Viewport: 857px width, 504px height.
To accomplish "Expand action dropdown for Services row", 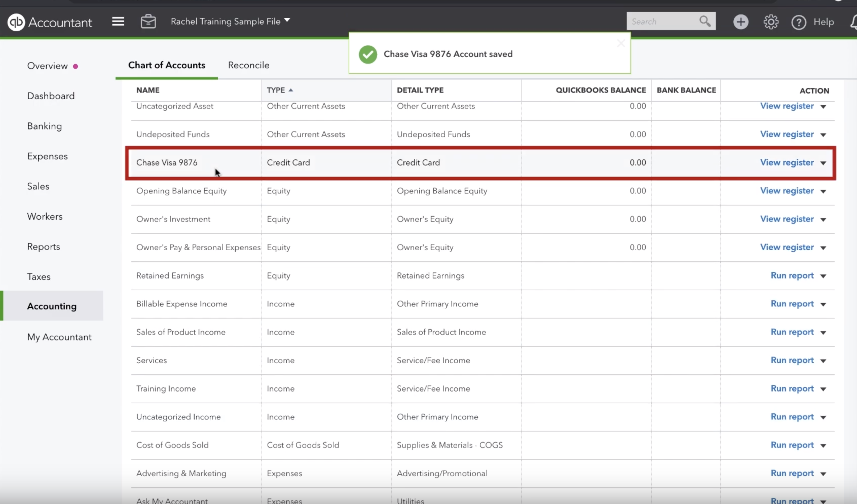I will pyautogui.click(x=823, y=361).
